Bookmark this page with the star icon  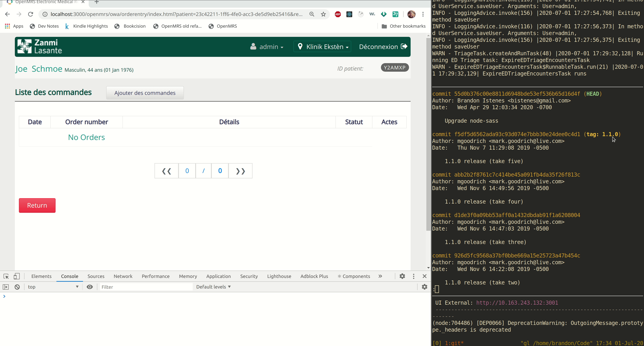pyautogui.click(x=324, y=14)
